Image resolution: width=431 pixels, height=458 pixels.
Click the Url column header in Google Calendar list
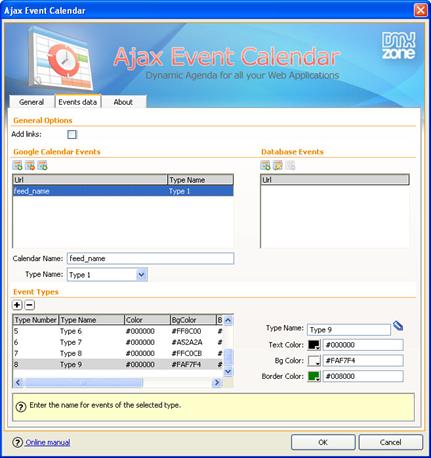point(90,180)
